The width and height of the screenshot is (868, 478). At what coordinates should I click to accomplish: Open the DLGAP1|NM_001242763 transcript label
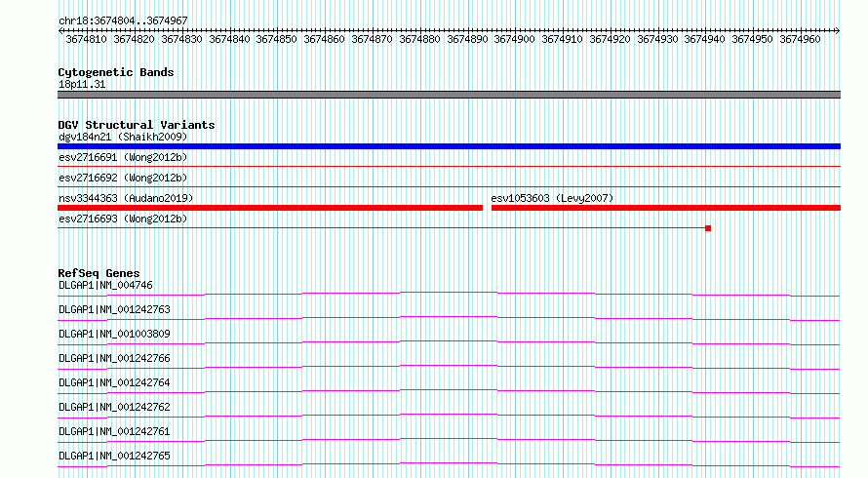[114, 309]
